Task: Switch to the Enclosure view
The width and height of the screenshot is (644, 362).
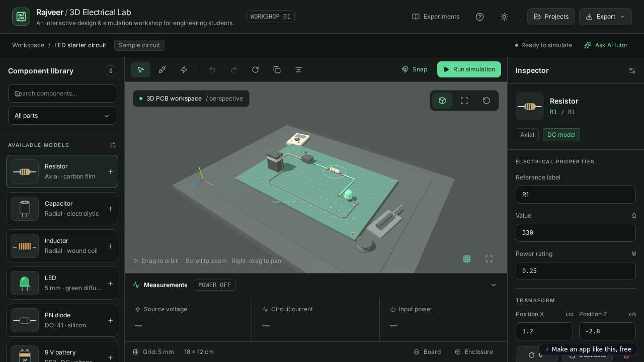Action: 474,352
